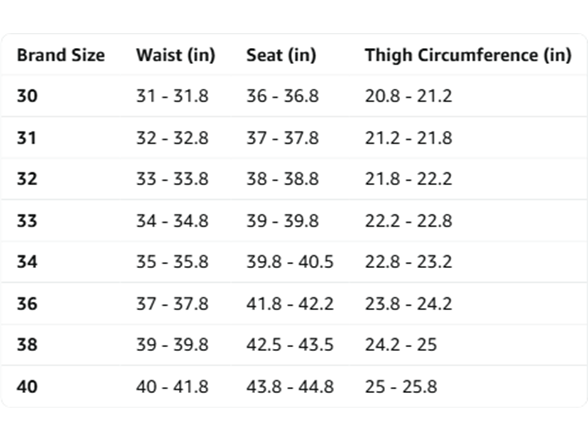Select brand size 30 row label
The height and width of the screenshot is (441, 588).
point(27,96)
